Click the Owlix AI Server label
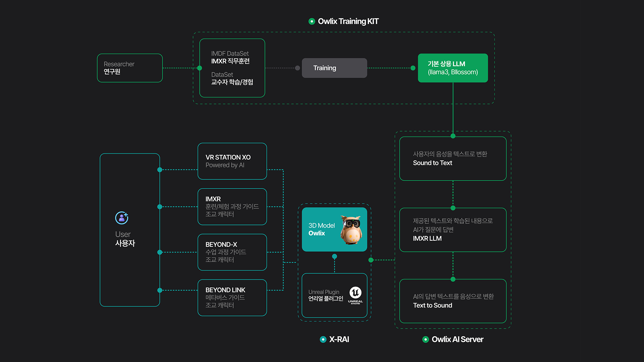The width and height of the screenshot is (644, 362). click(458, 340)
